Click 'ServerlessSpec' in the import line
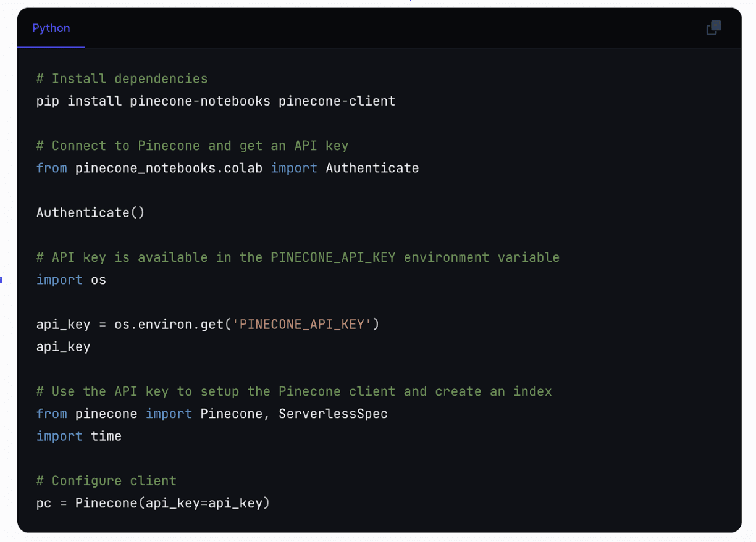Screen dimensions: 756x542 tap(333, 414)
